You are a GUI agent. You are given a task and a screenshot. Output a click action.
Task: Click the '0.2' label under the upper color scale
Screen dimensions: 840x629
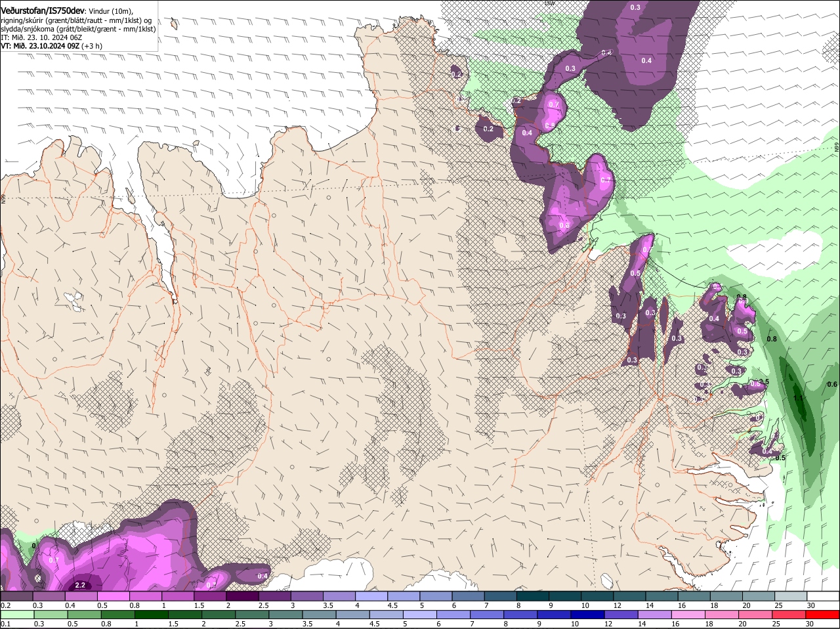pyautogui.click(x=6, y=605)
